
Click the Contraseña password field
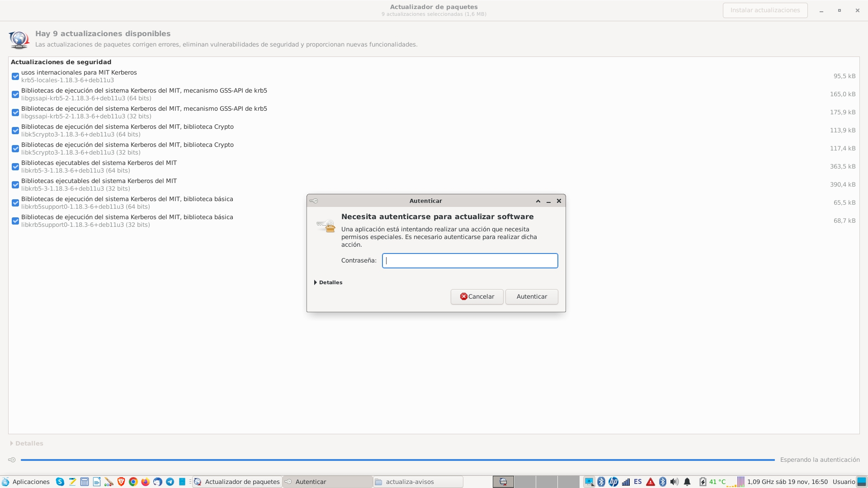[x=470, y=261]
